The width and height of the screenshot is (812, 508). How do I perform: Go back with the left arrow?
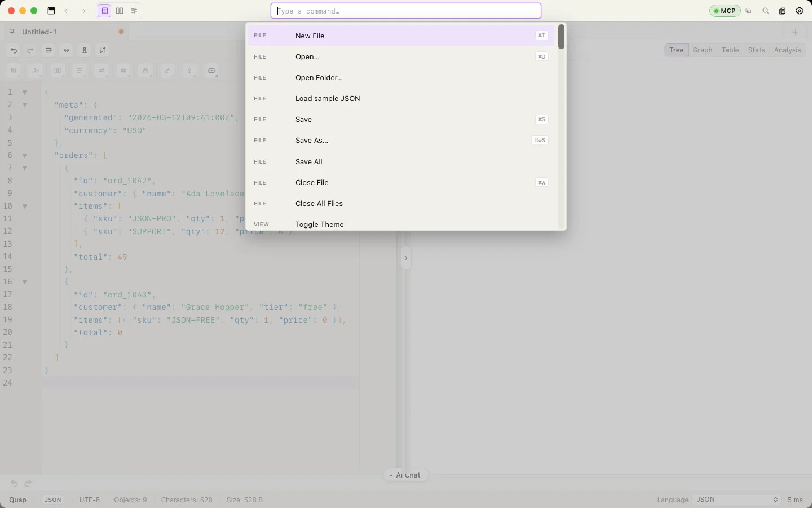(x=67, y=11)
